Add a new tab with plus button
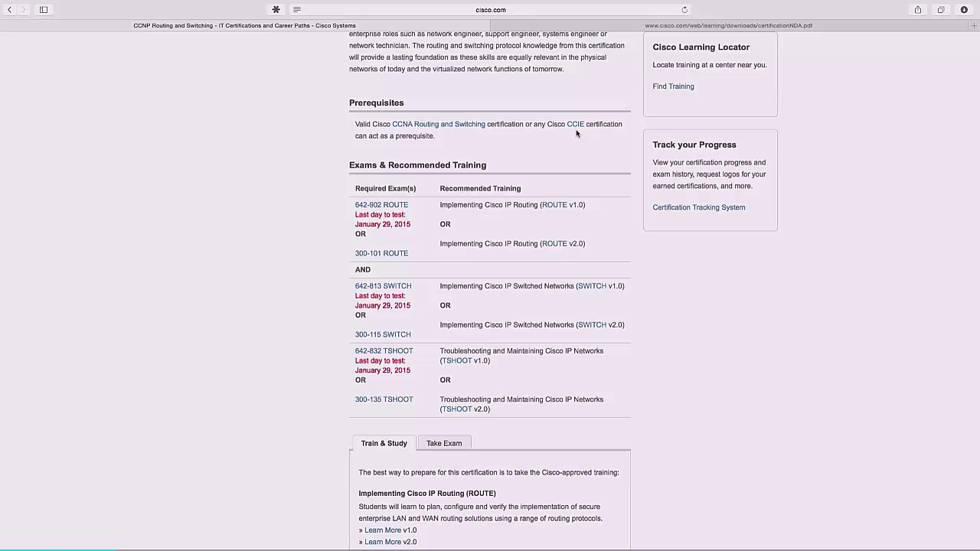Viewport: 980px width, 551px height. [x=974, y=25]
